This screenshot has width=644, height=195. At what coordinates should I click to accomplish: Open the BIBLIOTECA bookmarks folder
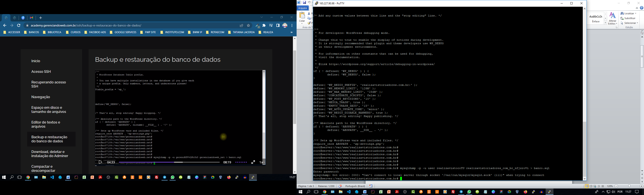pos(52,32)
